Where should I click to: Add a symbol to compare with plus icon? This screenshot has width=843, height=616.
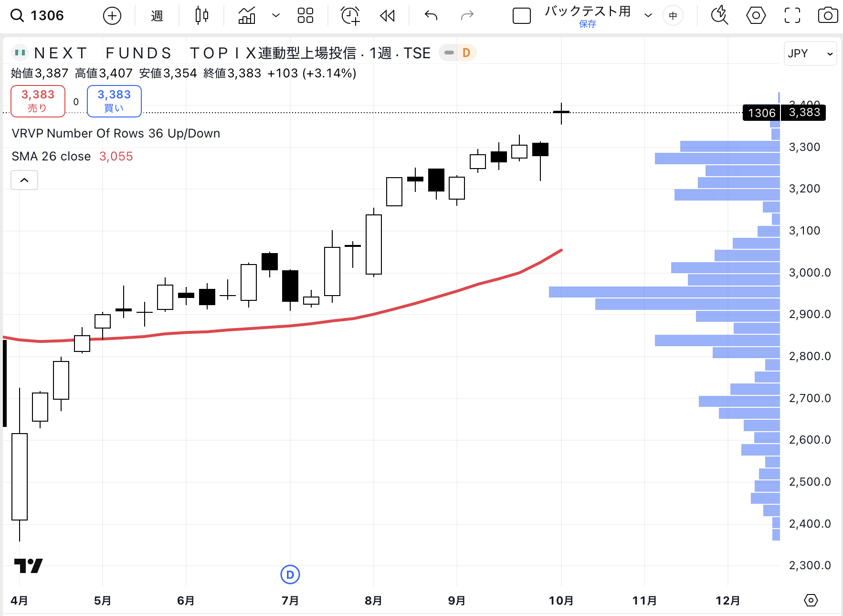click(x=112, y=16)
